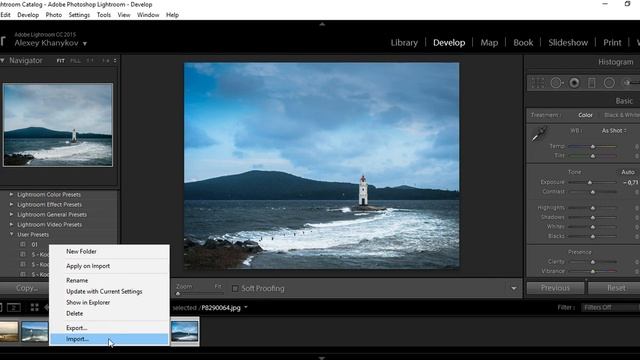
Task: Open the As Shot white balance dropdown
Action: (614, 131)
